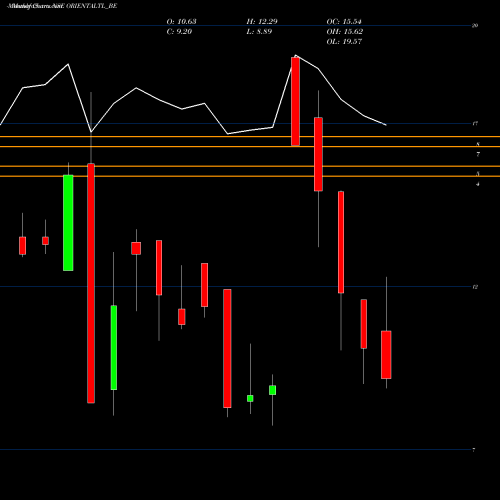
Task: Click the tallest green candlestick body
Action: (x=68, y=223)
